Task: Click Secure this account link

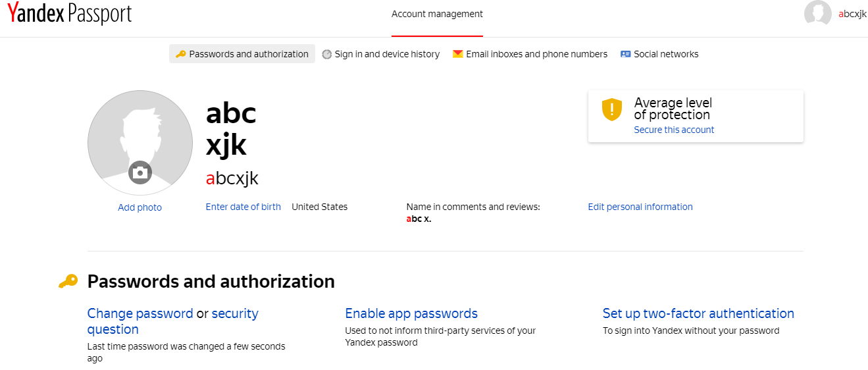Action: [674, 130]
